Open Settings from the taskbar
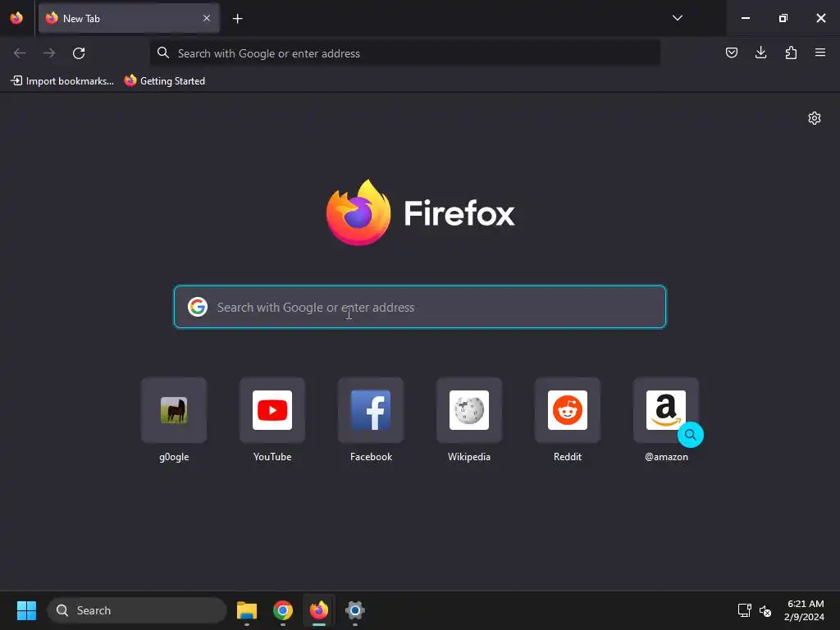Viewport: 840px width, 630px height. point(354,610)
